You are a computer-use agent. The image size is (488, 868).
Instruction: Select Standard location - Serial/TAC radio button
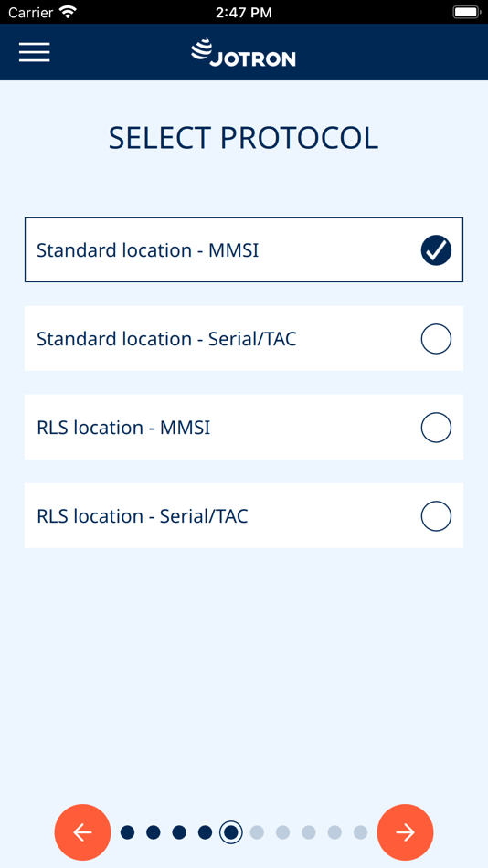[x=436, y=339]
